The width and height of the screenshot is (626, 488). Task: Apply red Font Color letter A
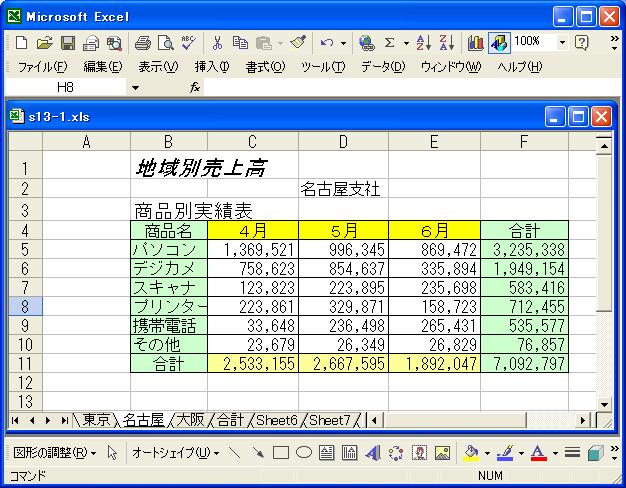point(539,453)
